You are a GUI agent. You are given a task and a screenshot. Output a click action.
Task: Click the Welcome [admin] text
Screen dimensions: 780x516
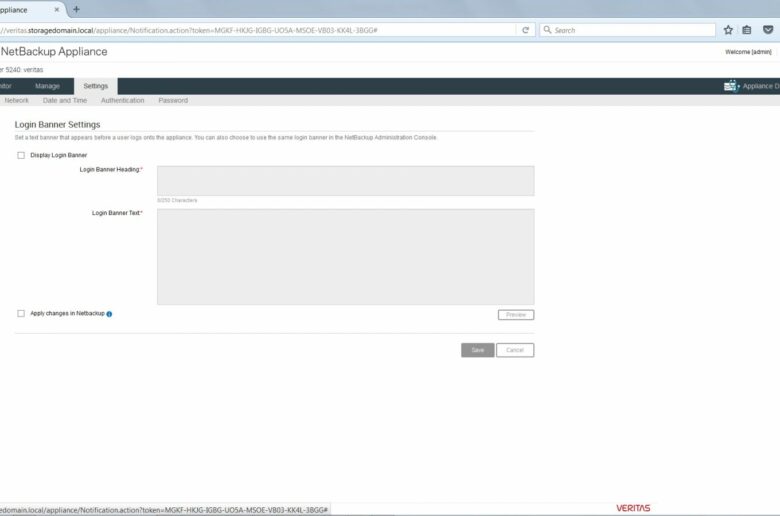[x=748, y=52]
